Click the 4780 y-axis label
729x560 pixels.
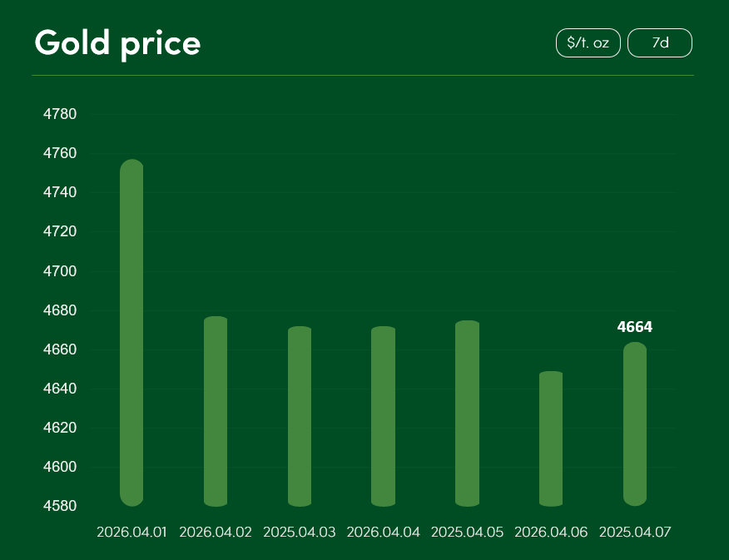click(60, 114)
